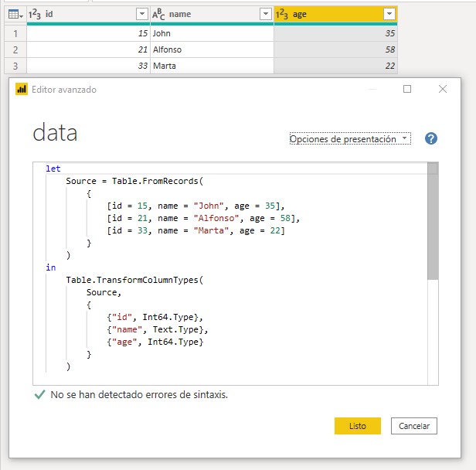The width and height of the screenshot is (476, 470).
Task: Select the name column header
Action: [x=212, y=14]
